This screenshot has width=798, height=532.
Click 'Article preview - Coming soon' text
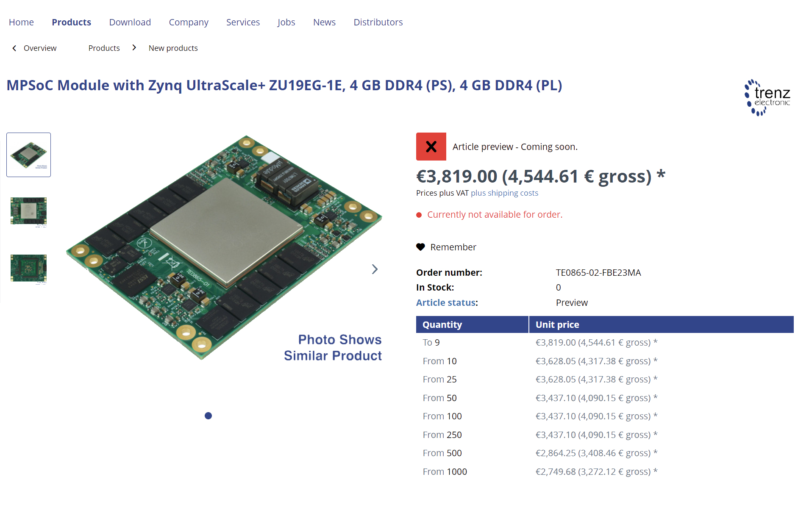pos(515,147)
